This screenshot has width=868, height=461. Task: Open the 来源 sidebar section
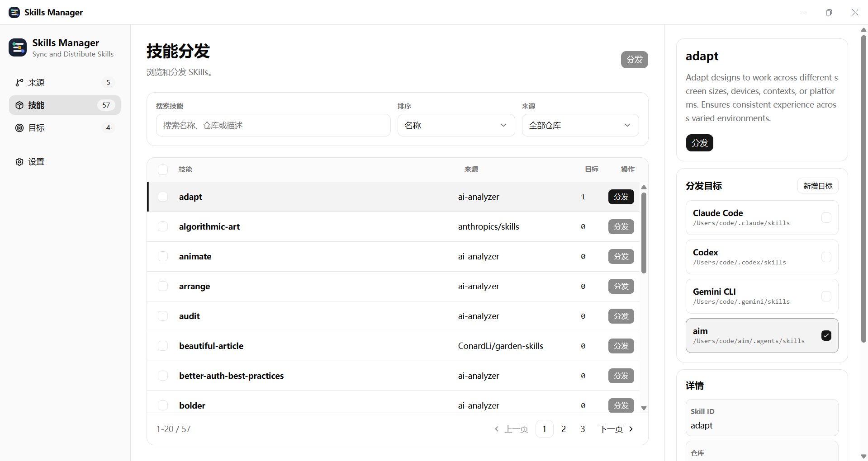(65, 83)
